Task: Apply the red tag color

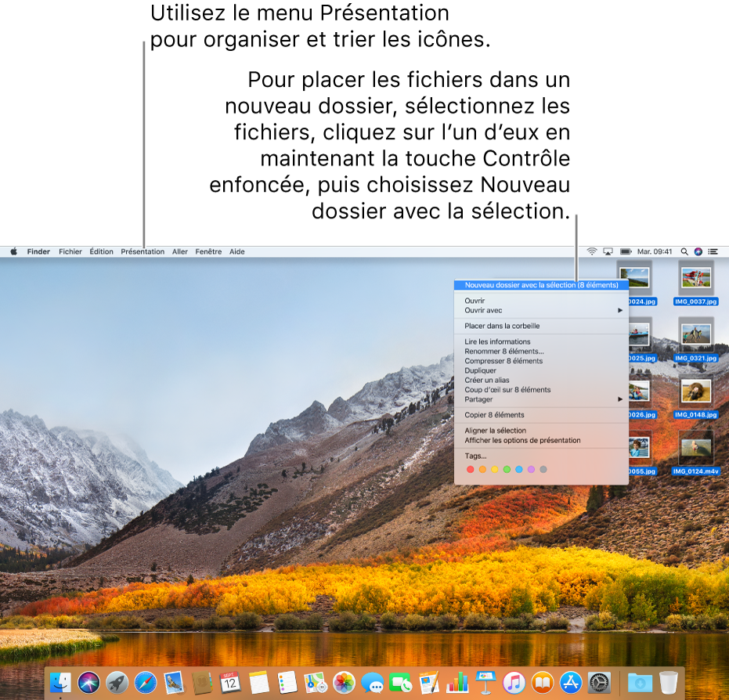Action: coord(470,470)
